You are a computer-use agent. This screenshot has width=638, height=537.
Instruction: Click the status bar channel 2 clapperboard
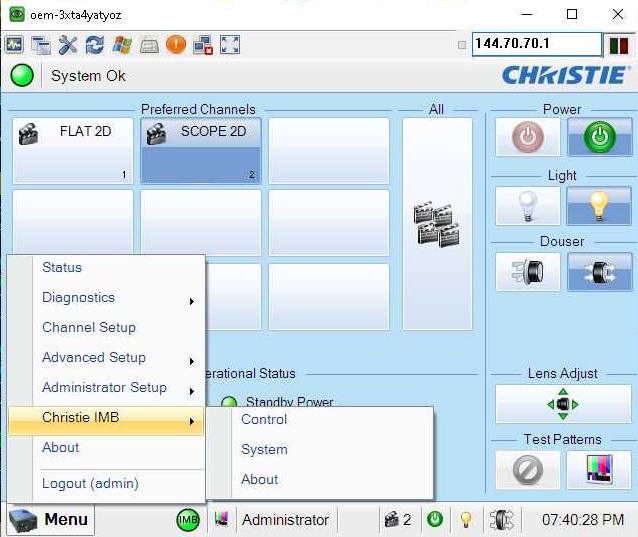[x=398, y=520]
